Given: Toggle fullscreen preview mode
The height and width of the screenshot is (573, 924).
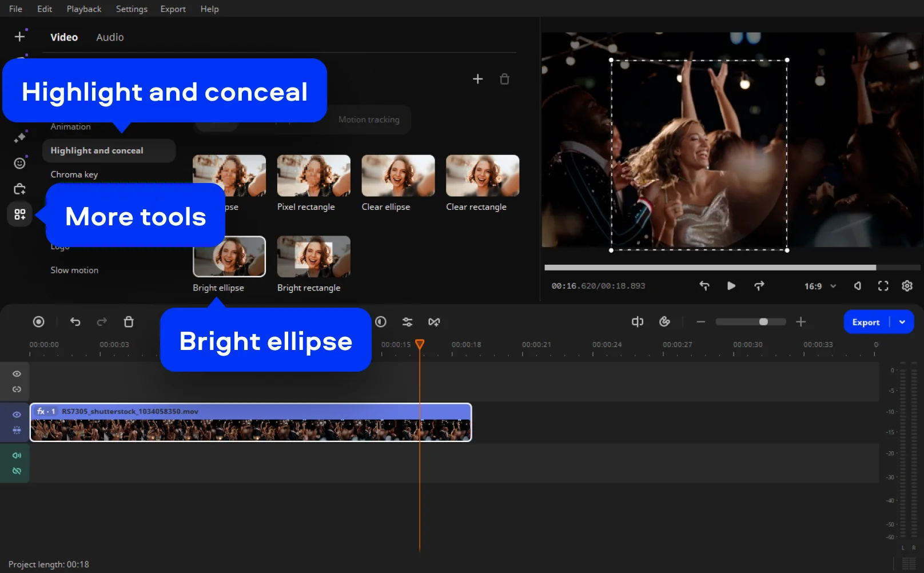Looking at the screenshot, I should tap(883, 286).
